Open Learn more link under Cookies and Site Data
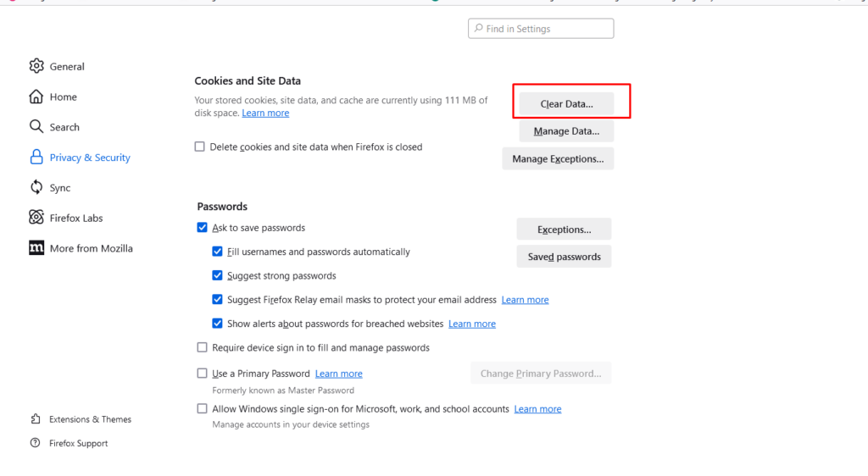 click(x=265, y=113)
